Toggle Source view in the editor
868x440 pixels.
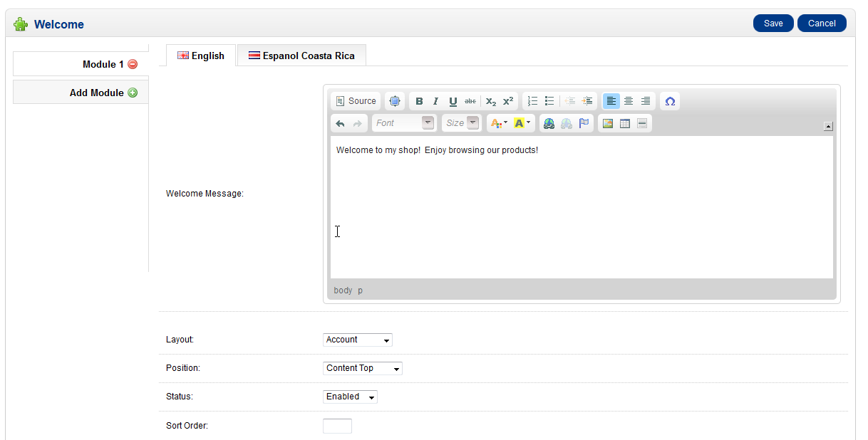click(356, 101)
